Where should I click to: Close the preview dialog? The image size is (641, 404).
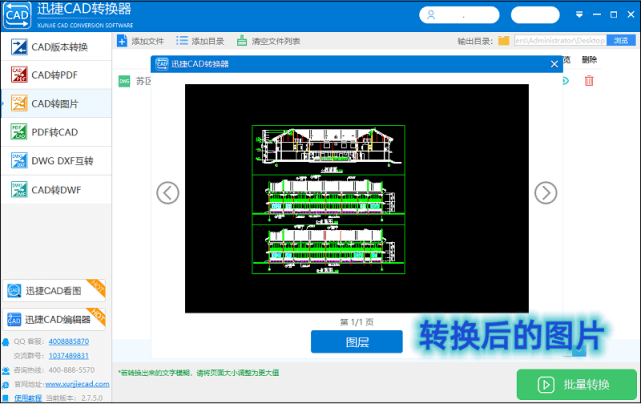pyautogui.click(x=554, y=64)
